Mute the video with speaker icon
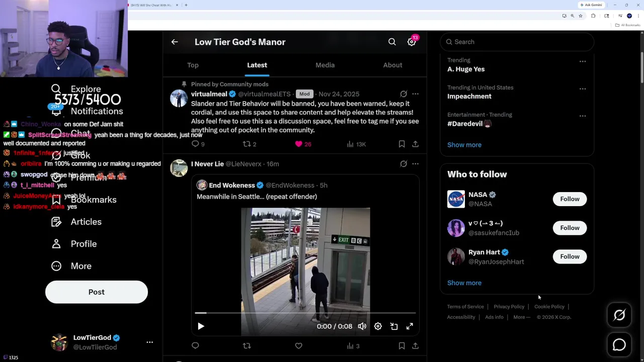644x362 pixels. tap(362, 326)
